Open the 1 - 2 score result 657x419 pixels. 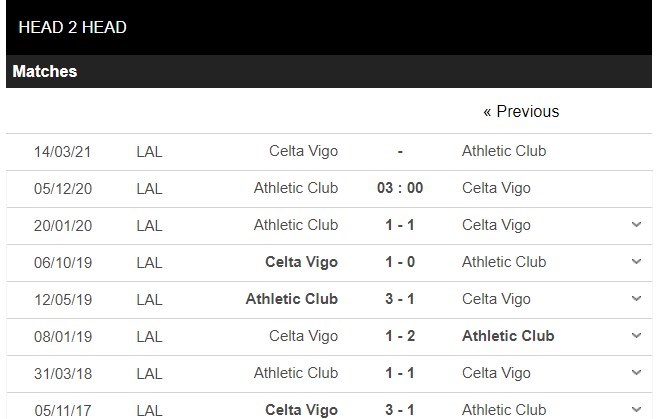[400, 336]
